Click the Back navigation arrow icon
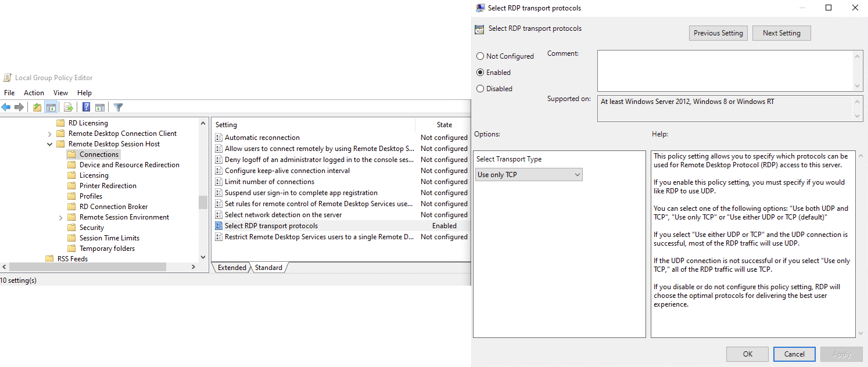The width and height of the screenshot is (868, 367). click(6, 106)
